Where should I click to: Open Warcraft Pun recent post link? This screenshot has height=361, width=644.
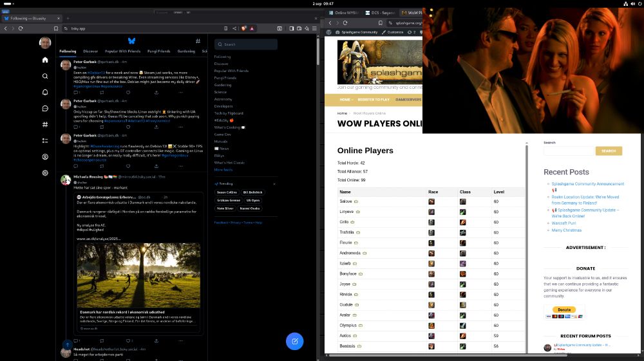[563, 223]
